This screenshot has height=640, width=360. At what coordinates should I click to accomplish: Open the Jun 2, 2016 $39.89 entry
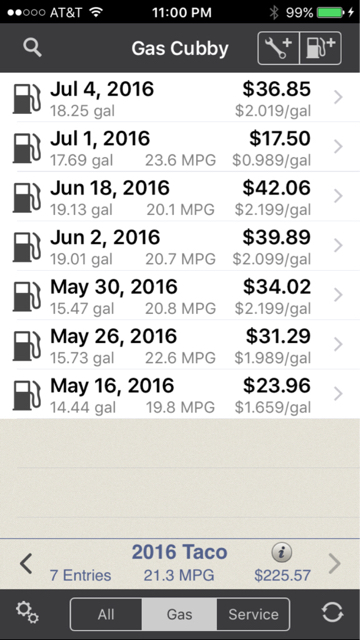(x=180, y=246)
